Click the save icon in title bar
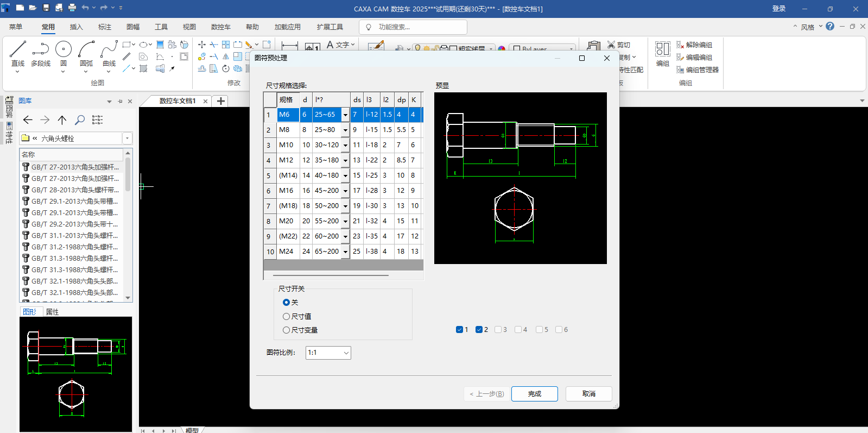Image resolution: width=868 pixels, height=433 pixels. 46,8
